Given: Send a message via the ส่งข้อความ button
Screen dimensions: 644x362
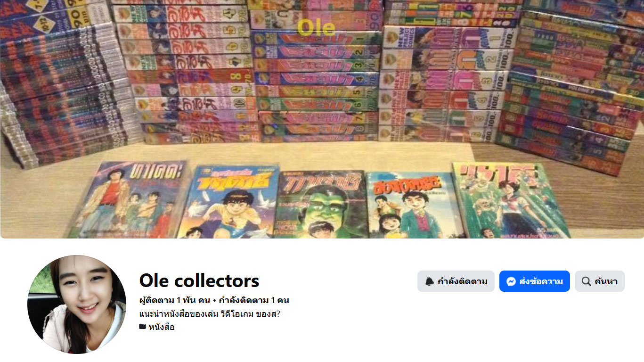Looking at the screenshot, I should (535, 281).
